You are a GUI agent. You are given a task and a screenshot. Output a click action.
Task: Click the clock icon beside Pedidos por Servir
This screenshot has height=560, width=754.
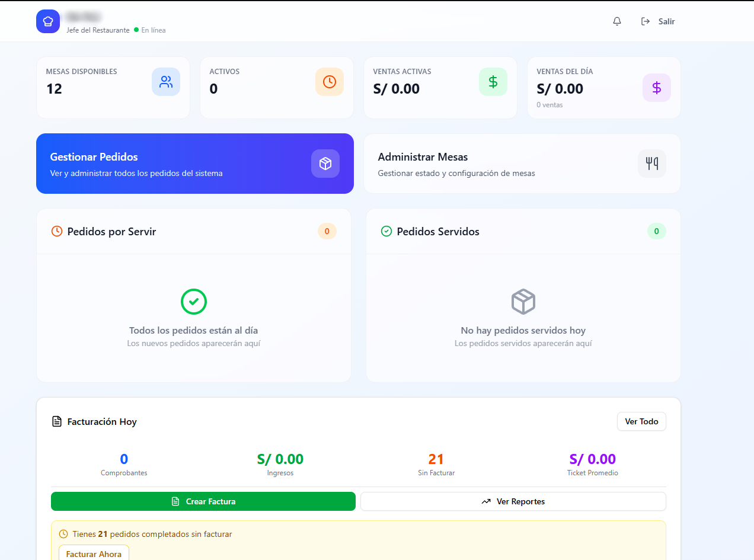[x=57, y=231]
